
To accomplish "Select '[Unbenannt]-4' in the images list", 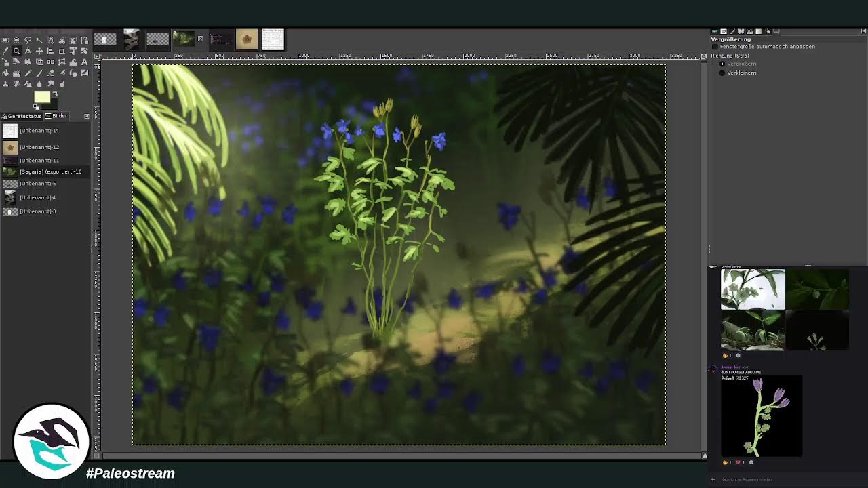I will (x=45, y=197).
